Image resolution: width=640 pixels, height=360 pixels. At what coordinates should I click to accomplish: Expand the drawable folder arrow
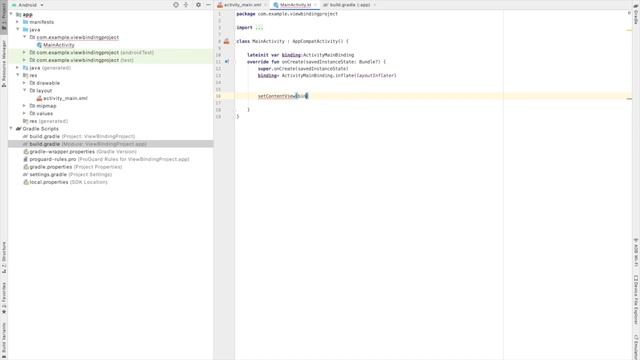click(x=24, y=83)
